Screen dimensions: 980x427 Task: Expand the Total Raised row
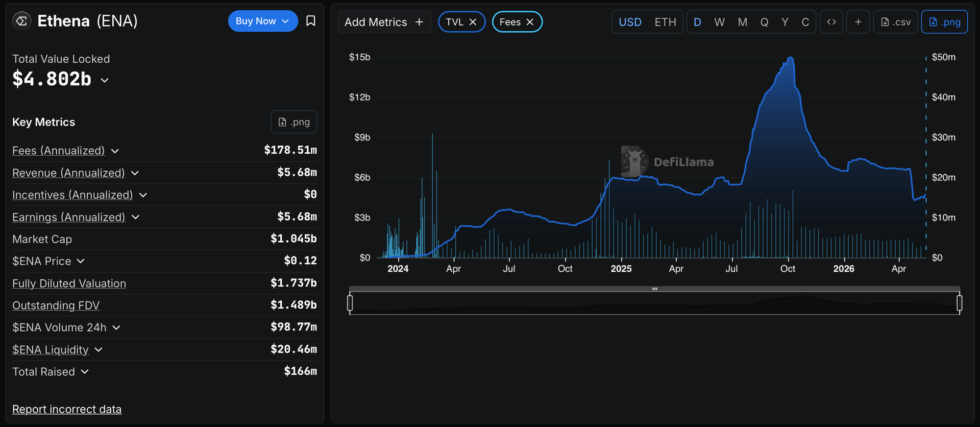click(85, 372)
